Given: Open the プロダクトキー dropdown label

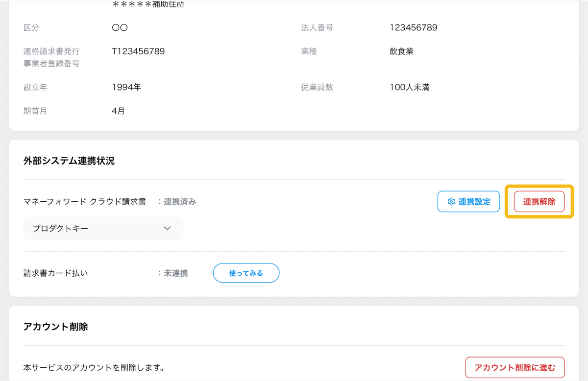Looking at the screenshot, I should pyautogui.click(x=60, y=228).
